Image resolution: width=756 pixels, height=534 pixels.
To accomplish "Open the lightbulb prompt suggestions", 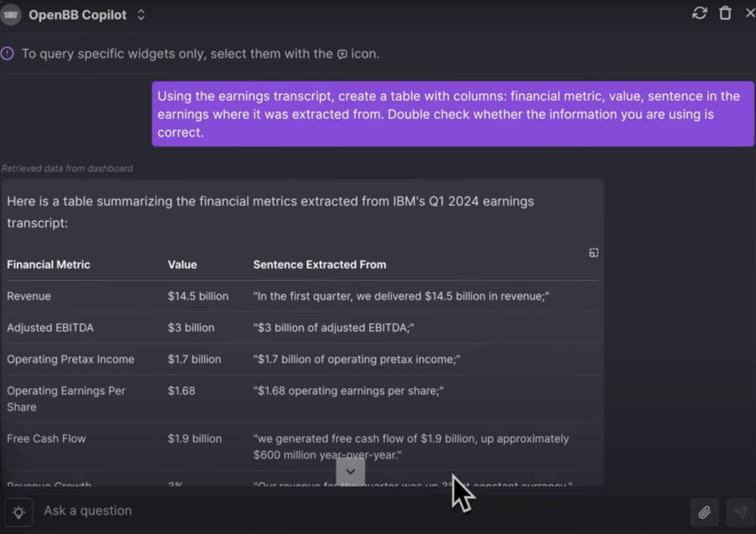I will coord(18,512).
